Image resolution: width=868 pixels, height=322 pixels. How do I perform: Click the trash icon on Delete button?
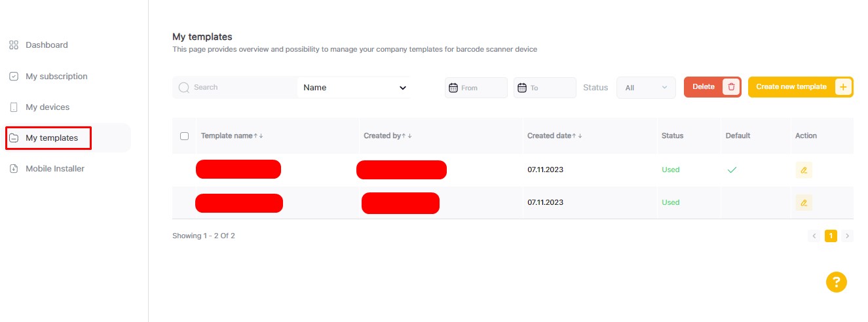pyautogui.click(x=731, y=87)
